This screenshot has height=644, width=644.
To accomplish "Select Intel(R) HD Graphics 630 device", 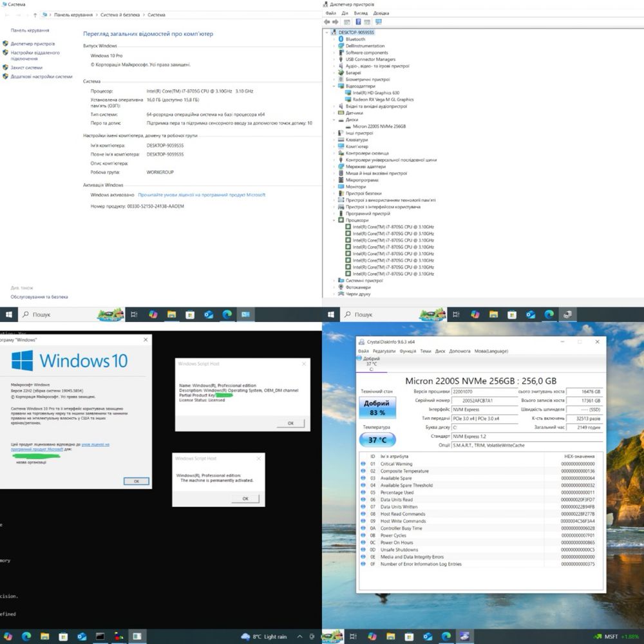I will pyautogui.click(x=376, y=93).
